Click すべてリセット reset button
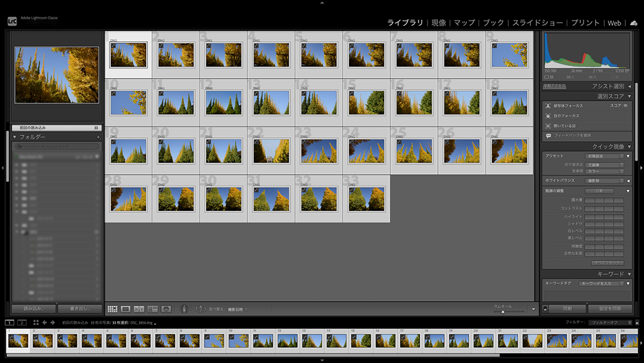 (607, 263)
